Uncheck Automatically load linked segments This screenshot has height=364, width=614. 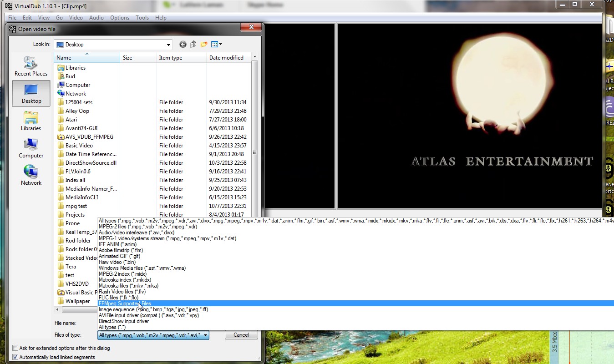pos(15,357)
